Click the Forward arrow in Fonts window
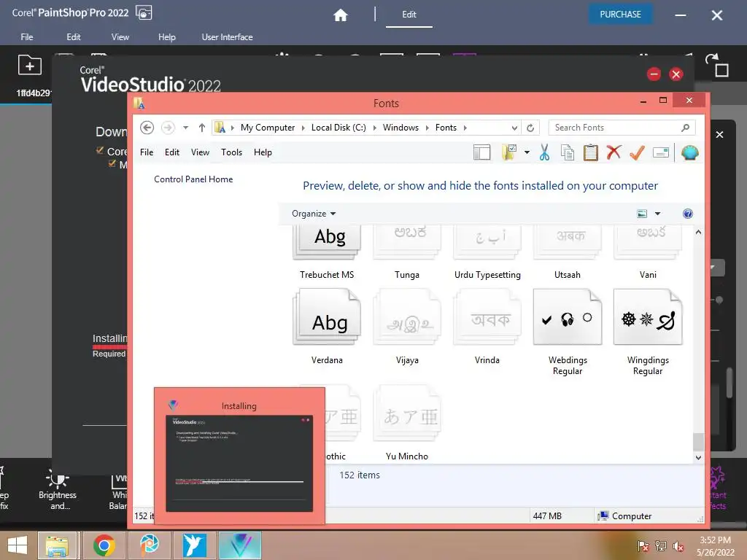 point(168,128)
